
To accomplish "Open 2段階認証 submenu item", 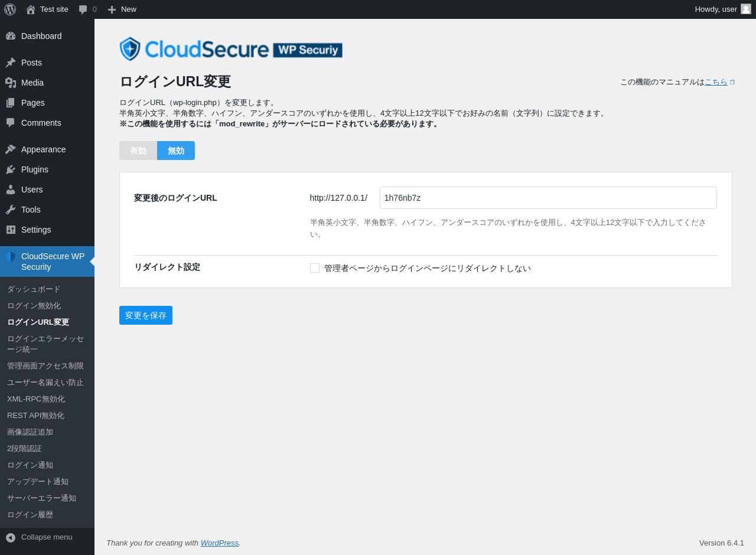I will tap(47, 449).
